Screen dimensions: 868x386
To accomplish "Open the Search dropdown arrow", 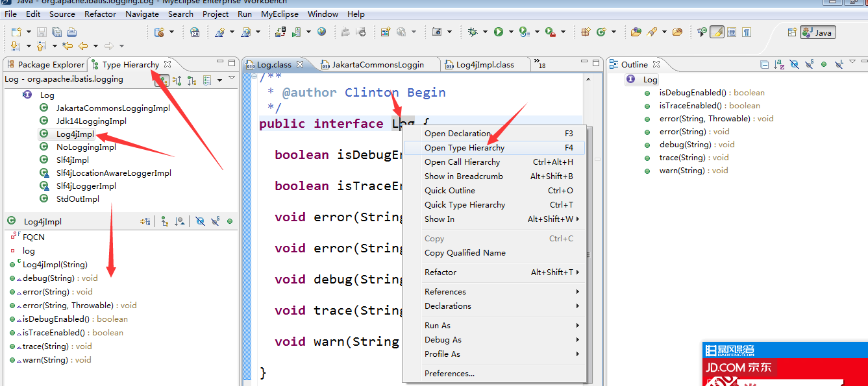I will 665,32.
